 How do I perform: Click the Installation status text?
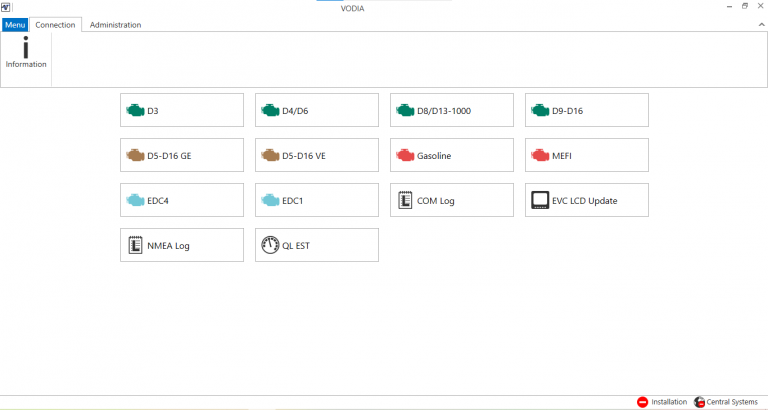tap(669, 402)
